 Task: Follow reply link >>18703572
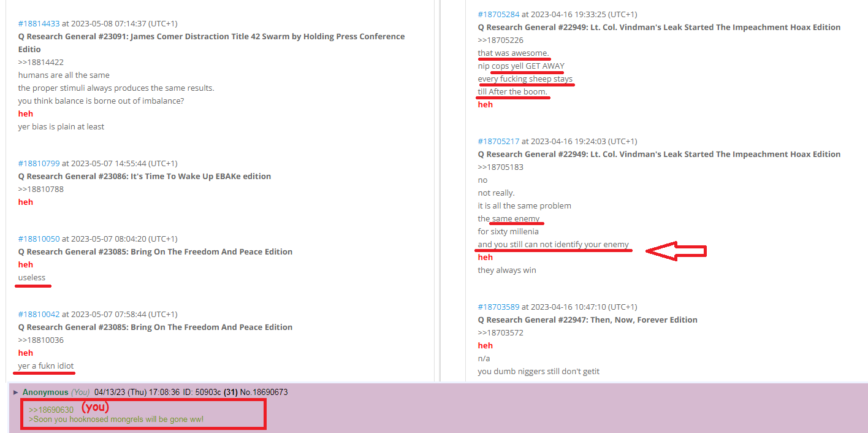[x=501, y=333]
